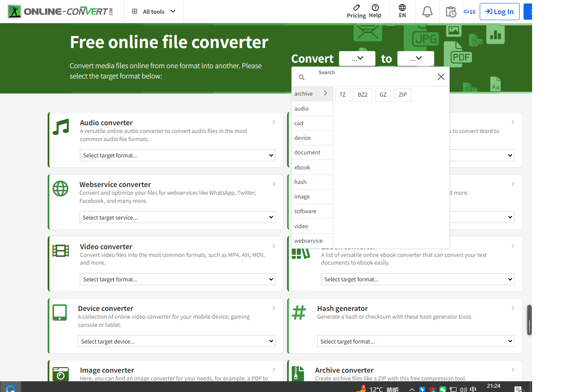This screenshot has width=578, height=392.
Task: Choose the 7Z archive format
Action: click(x=342, y=95)
